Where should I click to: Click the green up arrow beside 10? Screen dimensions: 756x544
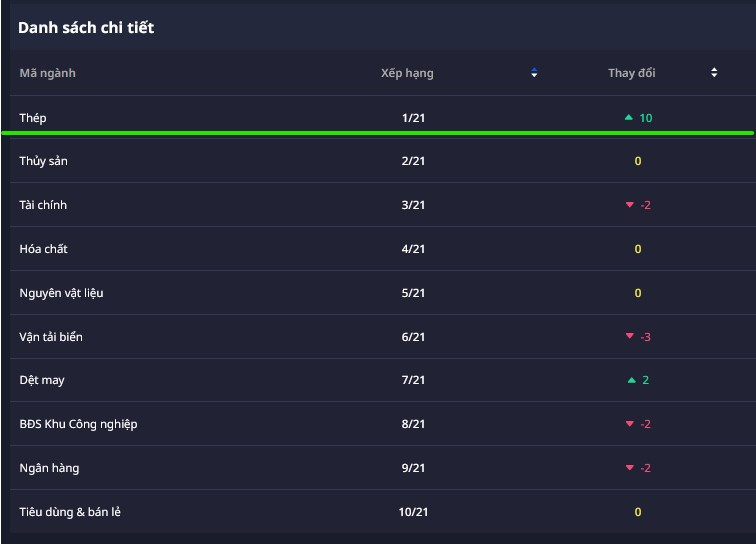click(x=628, y=118)
